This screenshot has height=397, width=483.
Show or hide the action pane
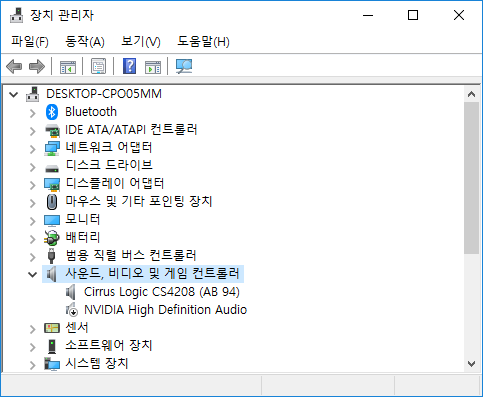[153, 67]
